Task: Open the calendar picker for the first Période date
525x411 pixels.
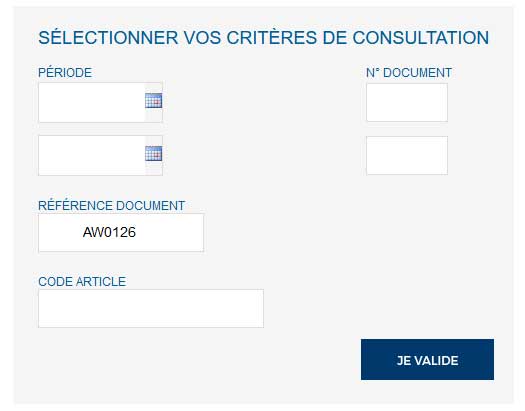Action: [154, 100]
